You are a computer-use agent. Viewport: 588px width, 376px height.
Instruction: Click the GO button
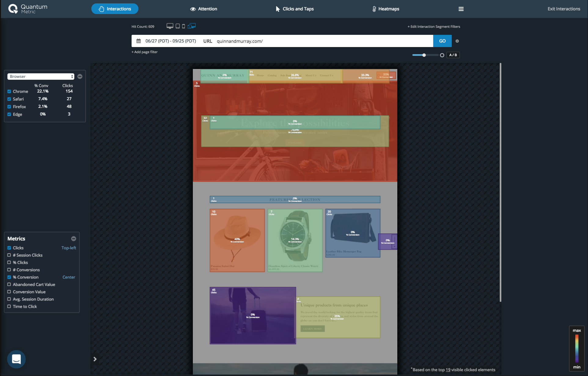(442, 41)
